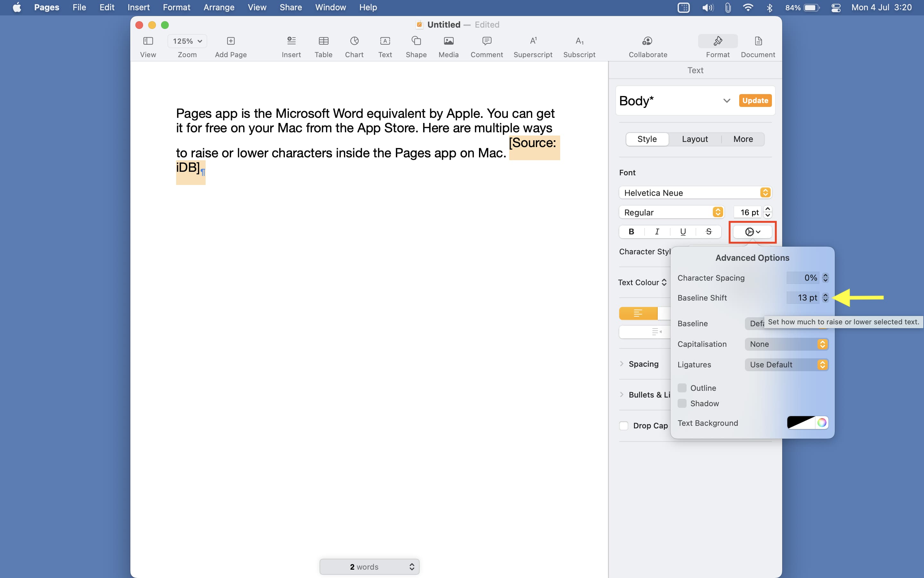924x578 pixels.
Task: Add a Comment from the toolbar
Action: coord(487,41)
